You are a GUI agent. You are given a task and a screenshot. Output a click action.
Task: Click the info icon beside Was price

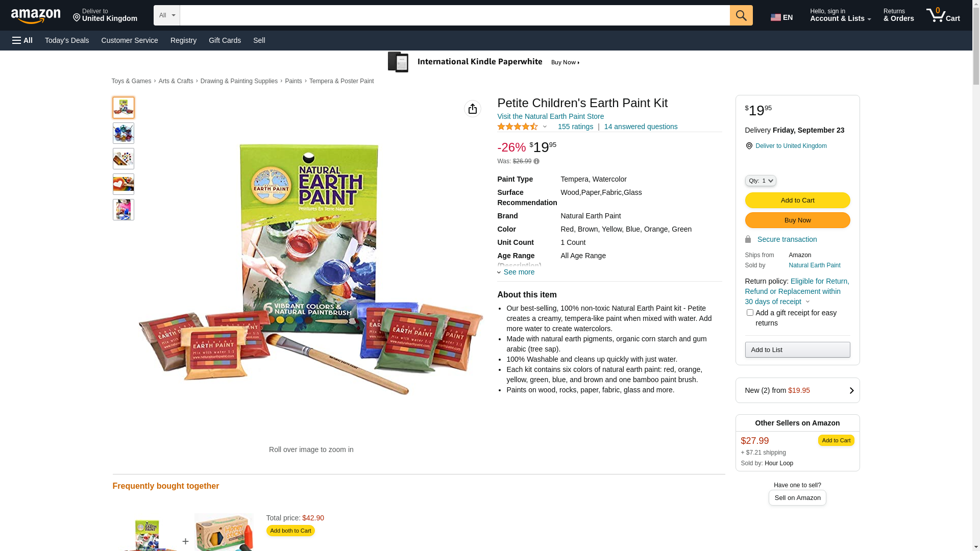(x=536, y=161)
